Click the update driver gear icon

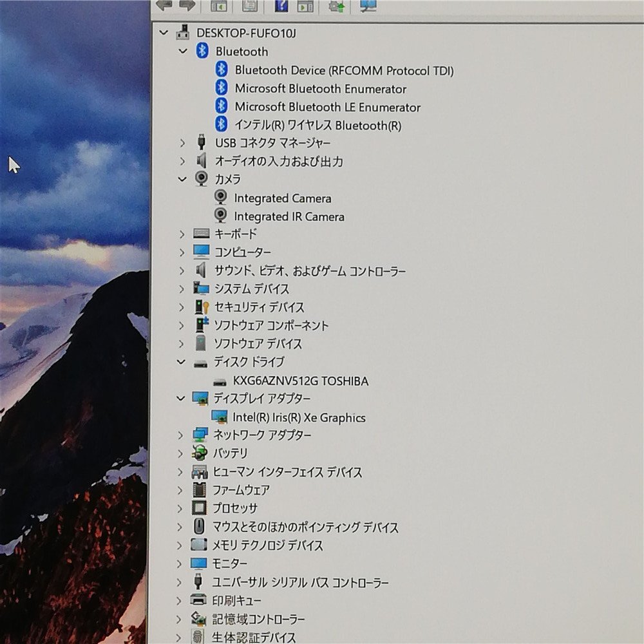(337, 6)
